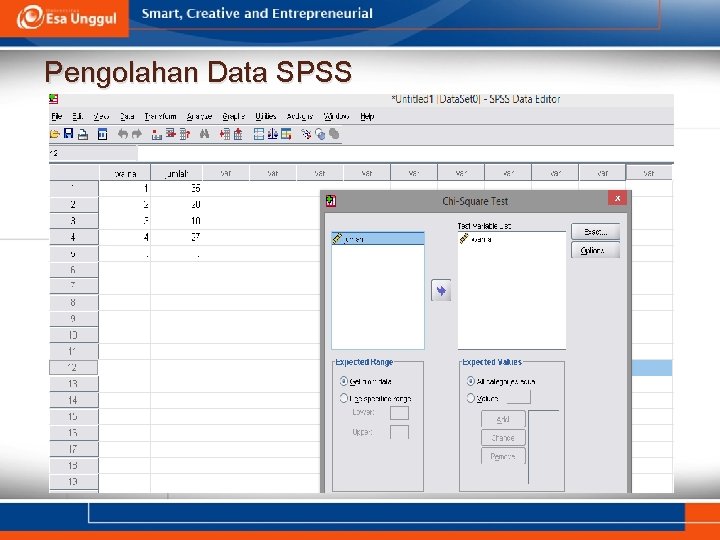Click the Print toolbar icon

coord(83,134)
